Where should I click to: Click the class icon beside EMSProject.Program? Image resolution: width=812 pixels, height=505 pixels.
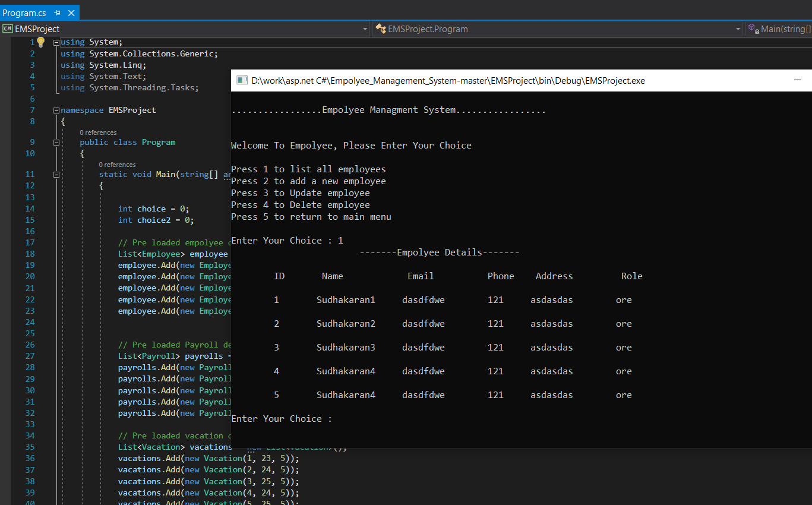point(380,29)
